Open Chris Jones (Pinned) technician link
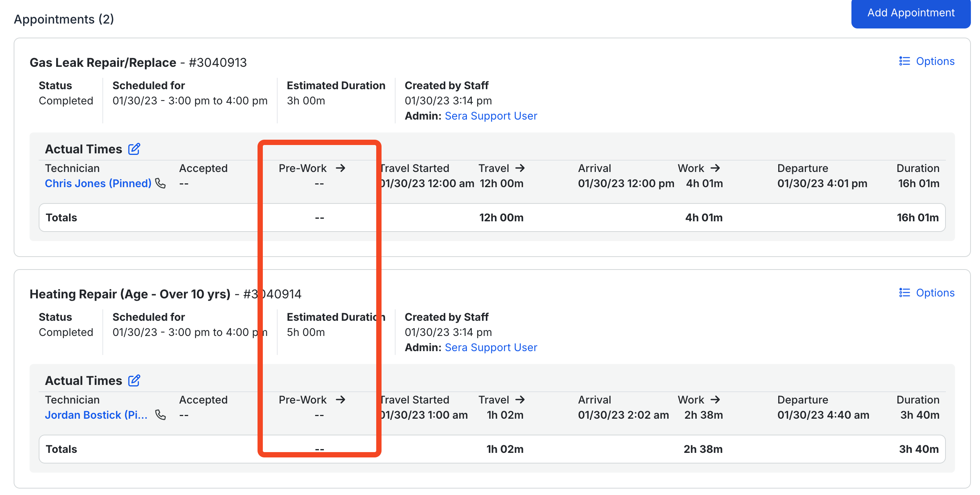This screenshot has height=495, width=980. (x=98, y=183)
